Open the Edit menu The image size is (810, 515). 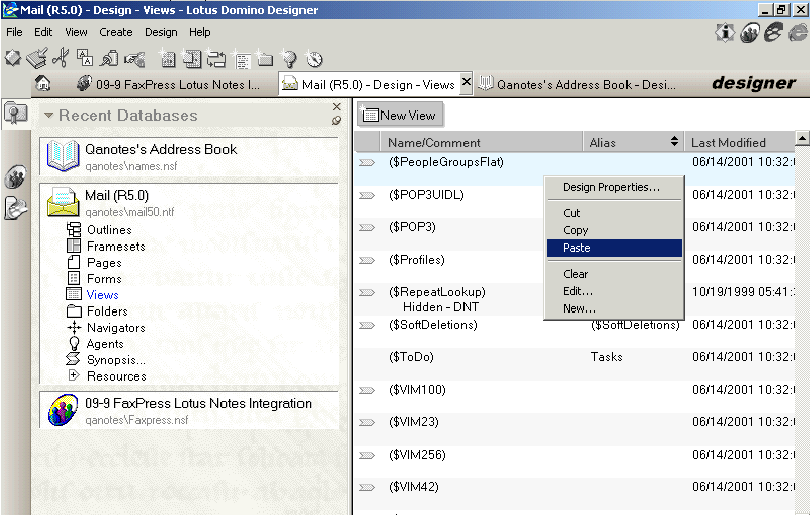[43, 32]
